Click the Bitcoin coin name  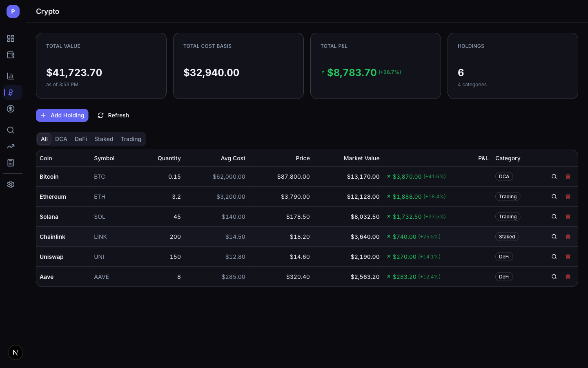click(x=49, y=177)
